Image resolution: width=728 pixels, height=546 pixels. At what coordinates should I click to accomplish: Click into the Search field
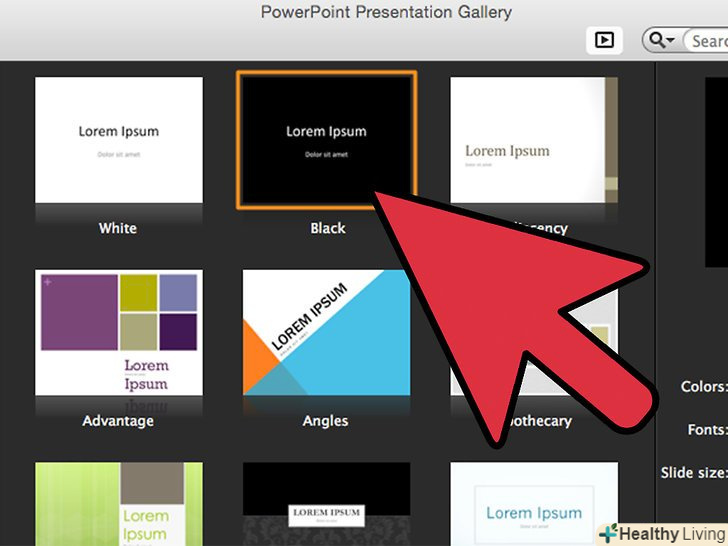pos(707,41)
